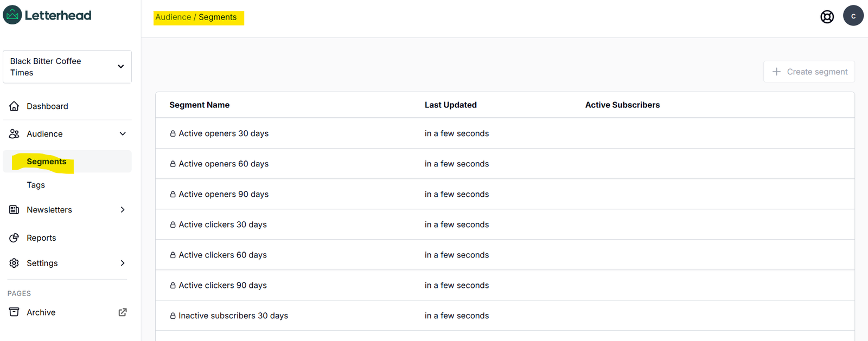Open the Active openers 60 days segment
This screenshot has height=341, width=868.
(224, 164)
